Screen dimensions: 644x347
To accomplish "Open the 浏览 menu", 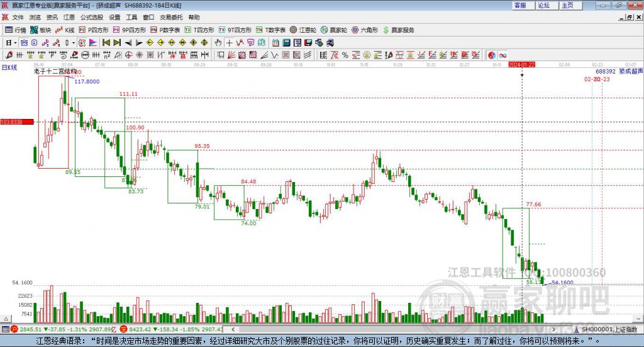I will tap(35, 17).
